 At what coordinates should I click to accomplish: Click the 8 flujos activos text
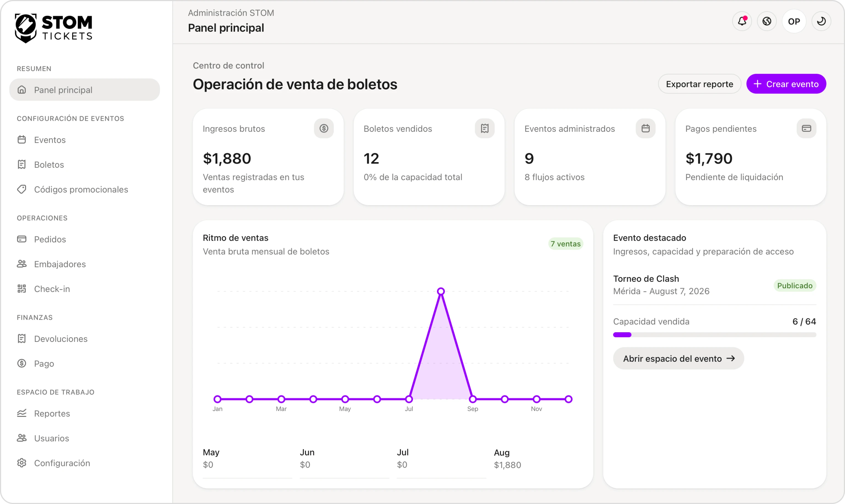tap(554, 177)
